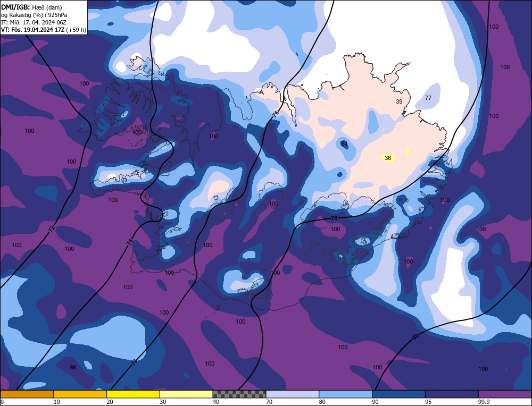Click the legend scale number '10'

(x=57, y=402)
